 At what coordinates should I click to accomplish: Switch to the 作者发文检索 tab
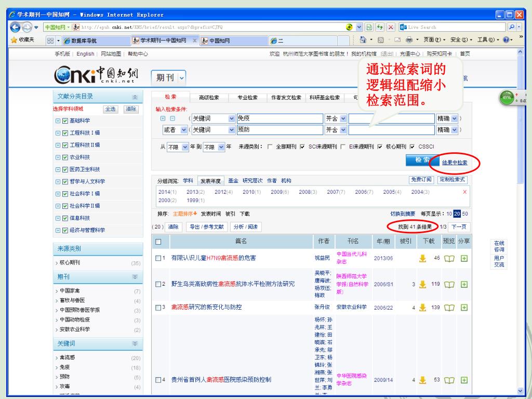coord(286,97)
